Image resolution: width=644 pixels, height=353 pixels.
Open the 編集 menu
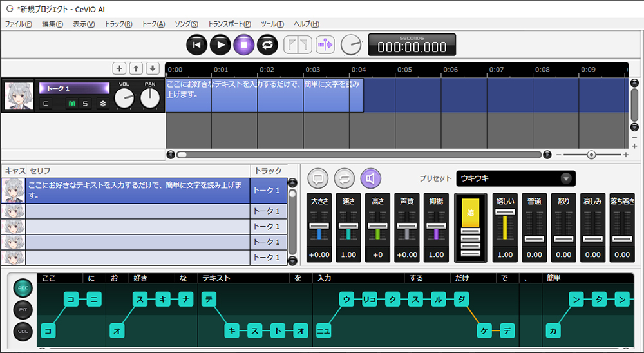[52, 24]
